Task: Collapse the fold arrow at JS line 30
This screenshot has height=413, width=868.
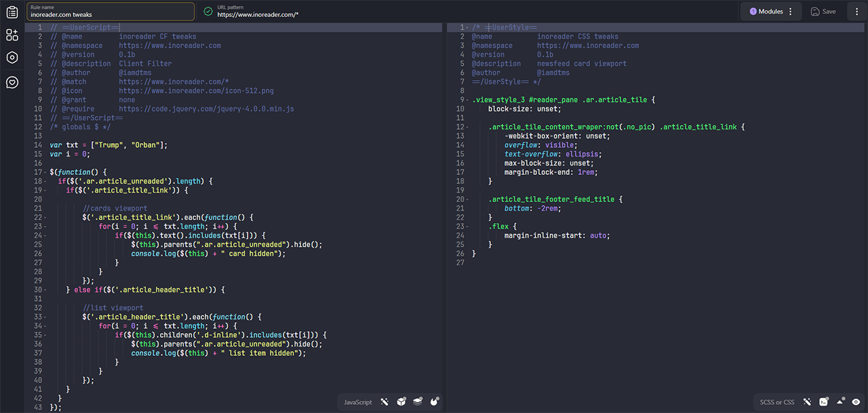Action: pyautogui.click(x=45, y=290)
